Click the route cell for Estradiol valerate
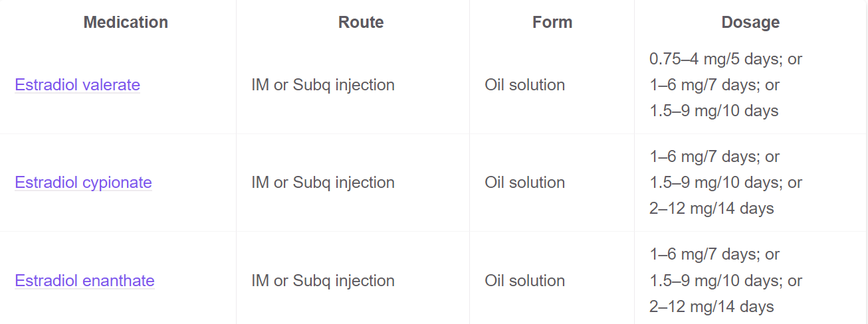868x324 pixels. (x=323, y=85)
